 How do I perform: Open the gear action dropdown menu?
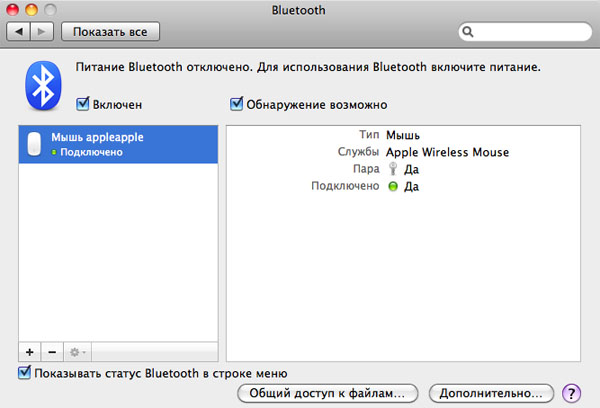(77, 353)
